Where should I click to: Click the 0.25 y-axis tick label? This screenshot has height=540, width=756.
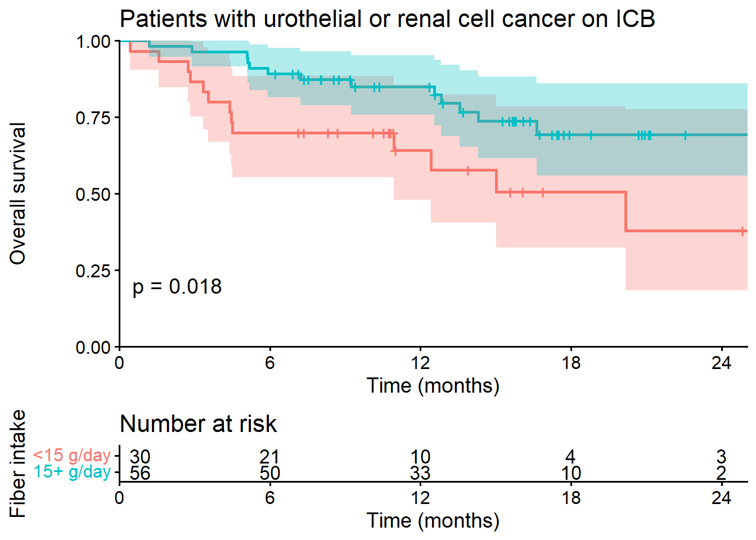(x=93, y=271)
